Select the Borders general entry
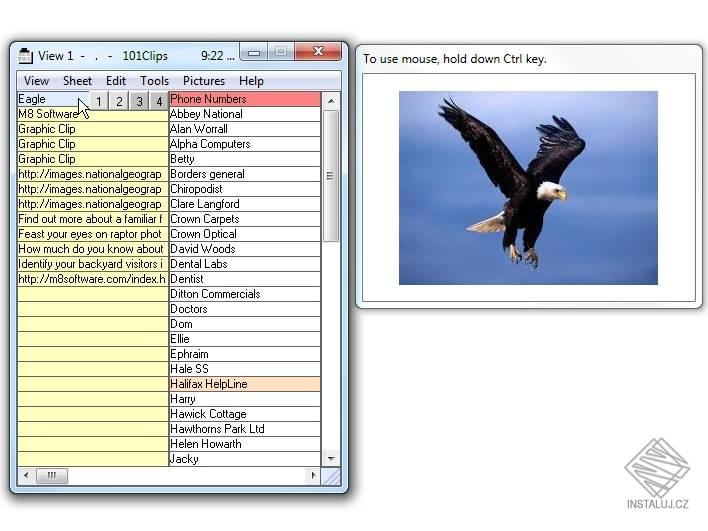The height and width of the screenshot is (531, 708). tap(245, 174)
